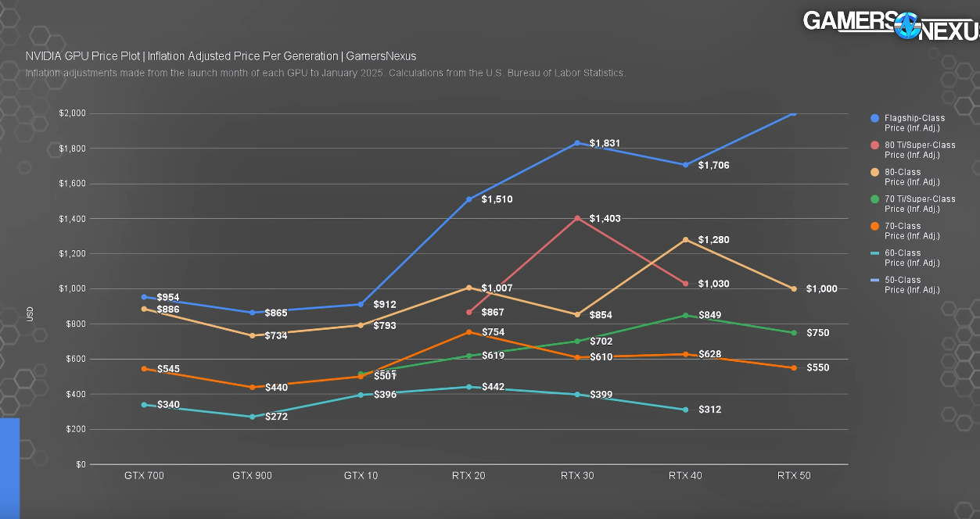
Task: Click the Flagship-Class legend color dot
Action: click(x=875, y=118)
